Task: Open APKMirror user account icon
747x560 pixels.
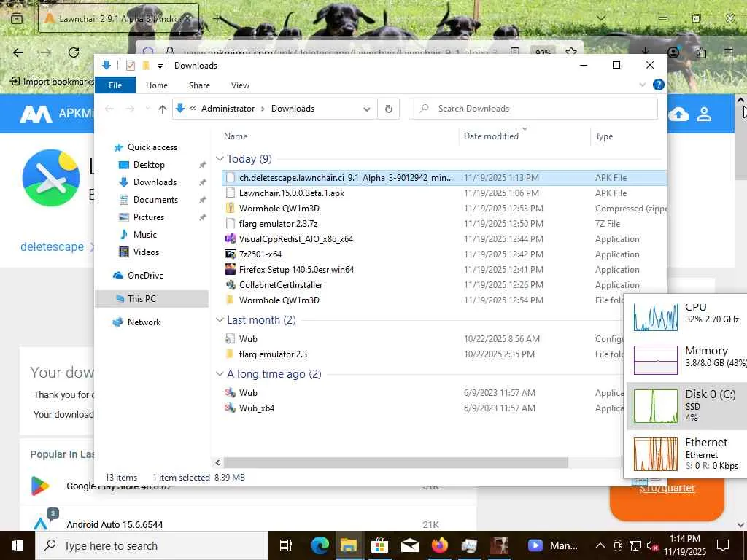Action: pos(704,114)
